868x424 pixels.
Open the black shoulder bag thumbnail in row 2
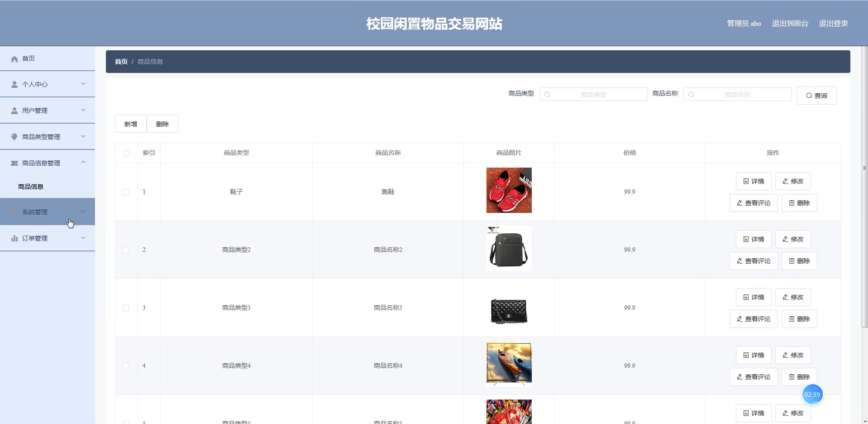[x=509, y=248]
